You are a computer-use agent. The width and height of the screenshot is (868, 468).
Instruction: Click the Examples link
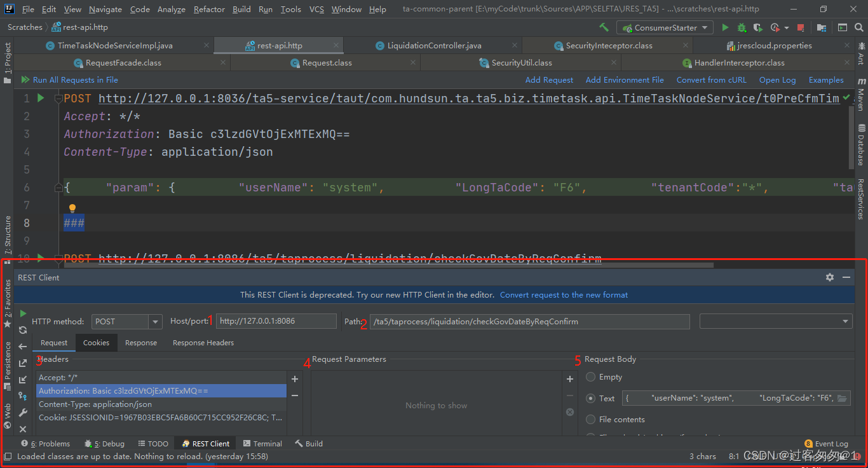pyautogui.click(x=826, y=80)
